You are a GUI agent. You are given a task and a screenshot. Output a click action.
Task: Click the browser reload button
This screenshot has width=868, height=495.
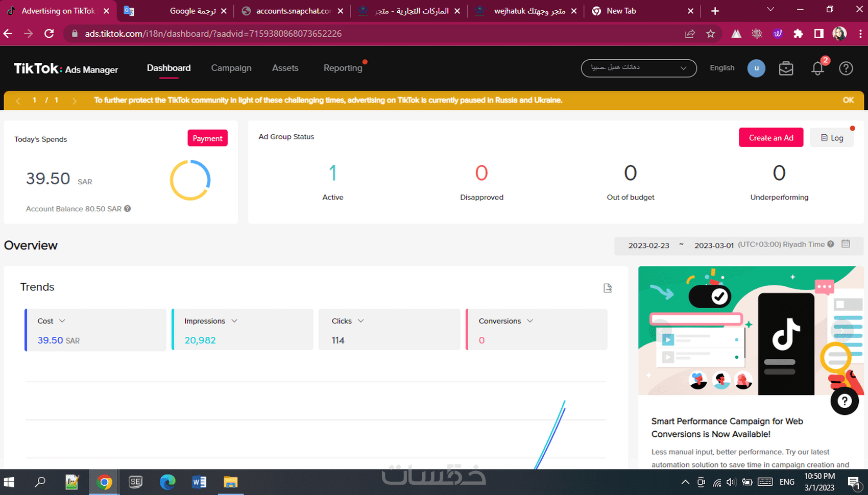click(x=49, y=34)
